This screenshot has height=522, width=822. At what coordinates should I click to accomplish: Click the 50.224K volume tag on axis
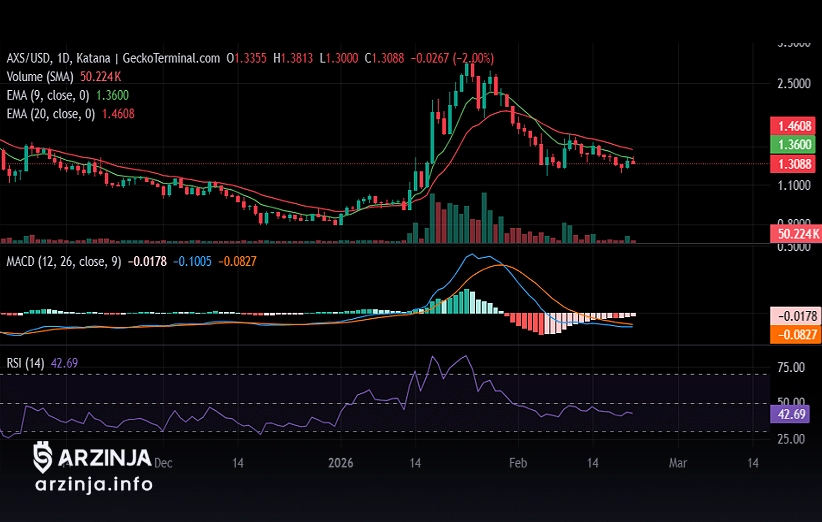[x=795, y=233]
